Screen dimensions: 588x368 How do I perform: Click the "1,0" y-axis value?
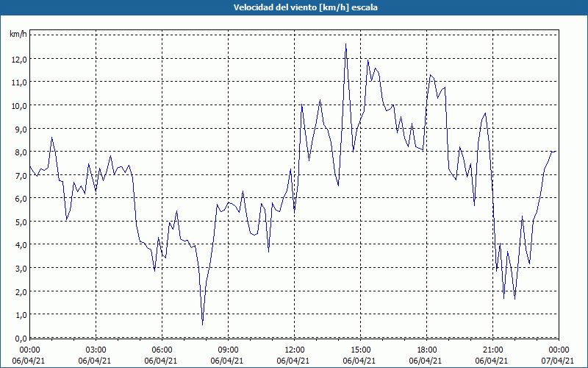point(21,315)
